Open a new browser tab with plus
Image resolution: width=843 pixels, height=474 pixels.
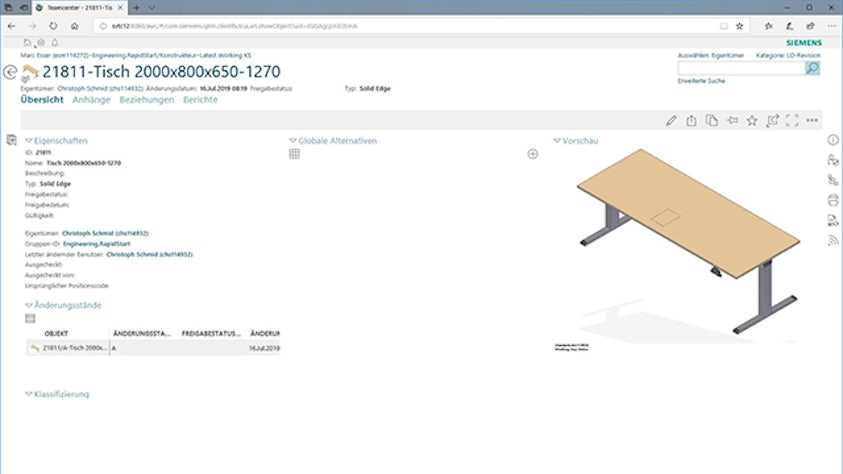pos(137,8)
